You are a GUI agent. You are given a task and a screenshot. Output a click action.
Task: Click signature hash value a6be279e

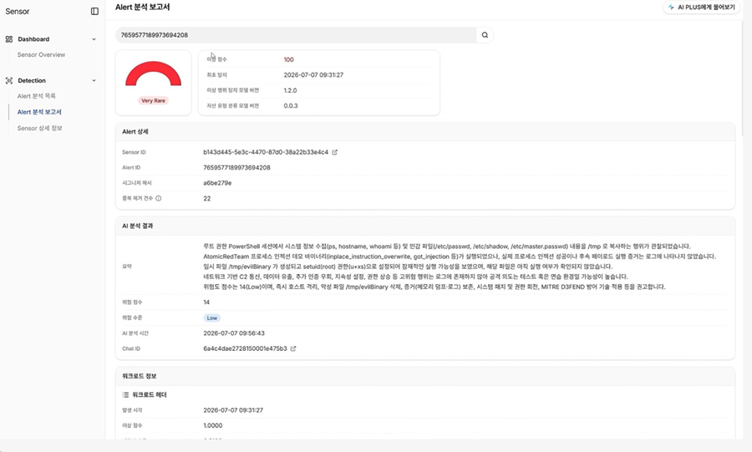coord(217,183)
